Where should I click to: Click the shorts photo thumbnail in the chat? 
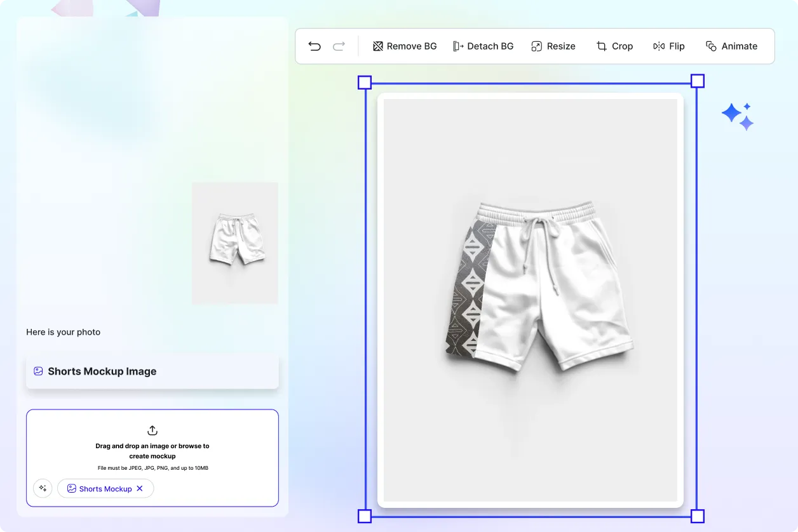[234, 243]
